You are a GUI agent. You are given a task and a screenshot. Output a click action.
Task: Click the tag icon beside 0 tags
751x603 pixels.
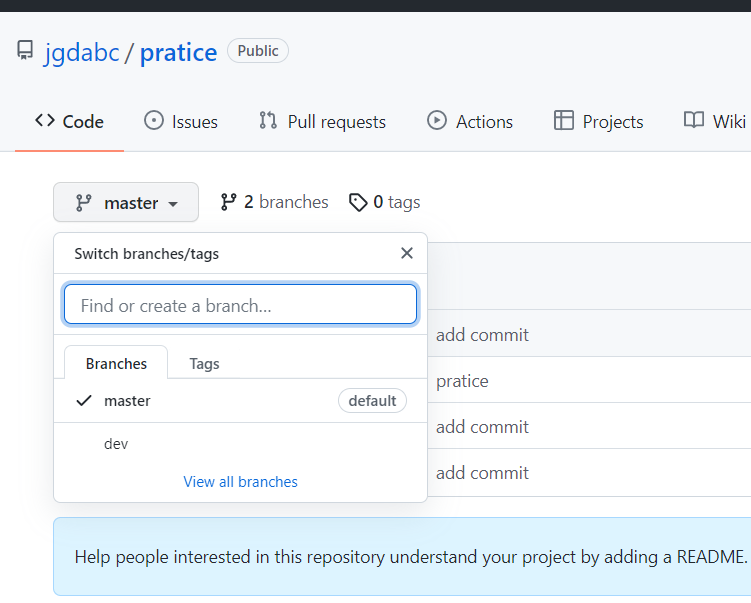(358, 203)
